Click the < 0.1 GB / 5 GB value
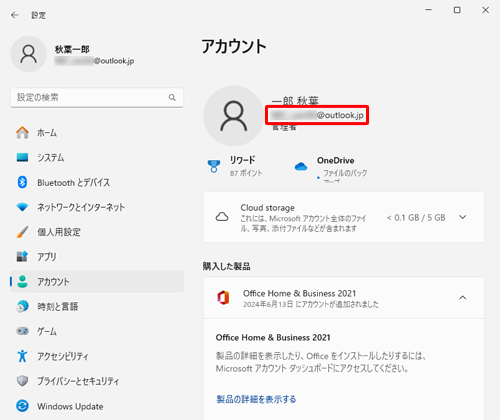500x420 pixels. click(x=416, y=218)
